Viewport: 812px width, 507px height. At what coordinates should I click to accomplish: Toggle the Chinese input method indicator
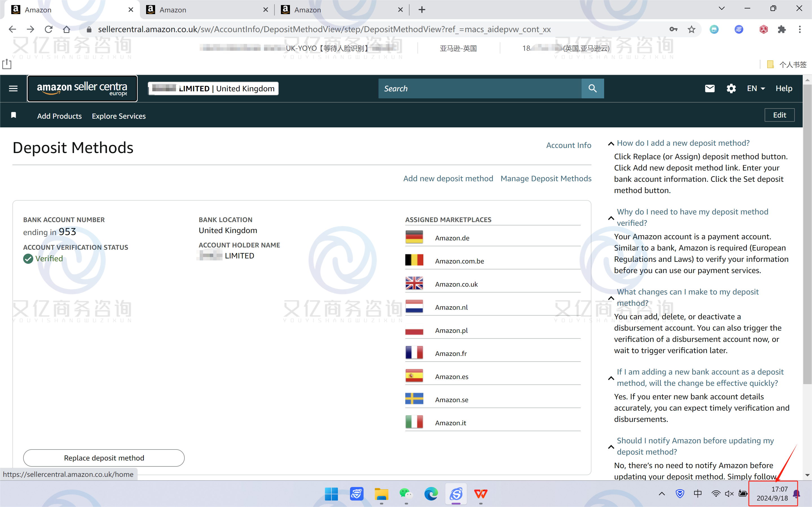[697, 493]
